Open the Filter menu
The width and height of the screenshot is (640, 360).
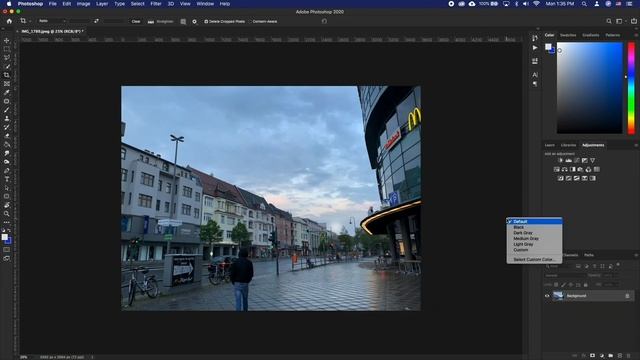tap(156, 4)
